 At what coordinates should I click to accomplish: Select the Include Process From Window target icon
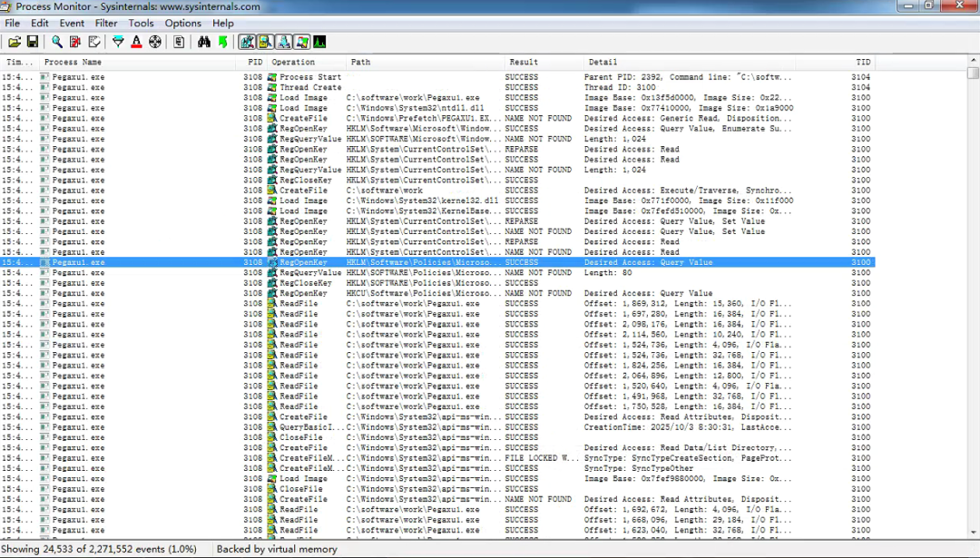tap(155, 42)
